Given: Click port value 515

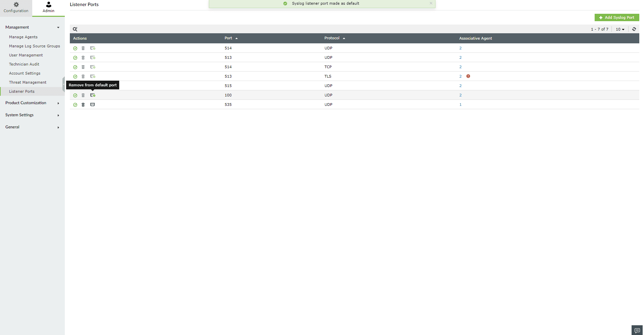Looking at the screenshot, I should click(x=228, y=86).
